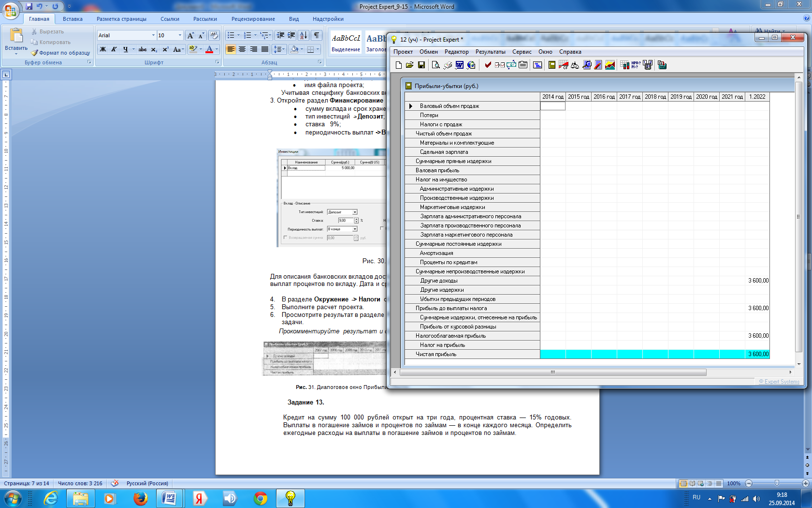Screen dimensions: 812x508
Task: Open the line spacing dropdown
Action: pyautogui.click(x=279, y=49)
